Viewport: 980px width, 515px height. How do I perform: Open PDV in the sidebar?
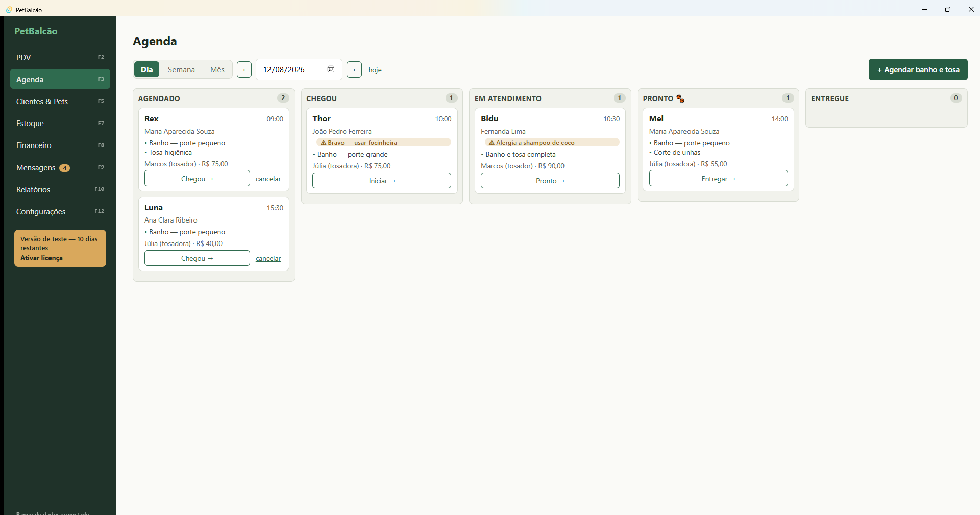(x=60, y=57)
